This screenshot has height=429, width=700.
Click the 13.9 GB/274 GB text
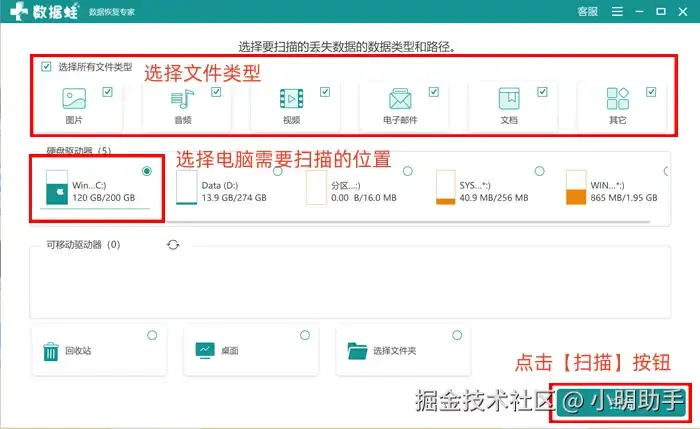[234, 198]
